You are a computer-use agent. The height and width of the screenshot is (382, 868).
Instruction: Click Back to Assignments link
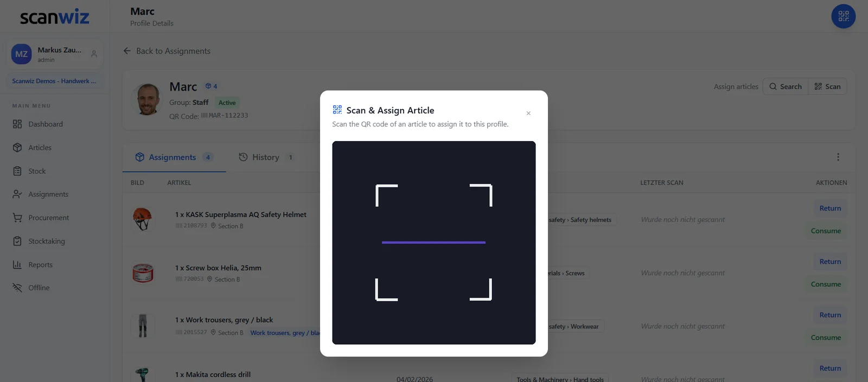pyautogui.click(x=167, y=51)
